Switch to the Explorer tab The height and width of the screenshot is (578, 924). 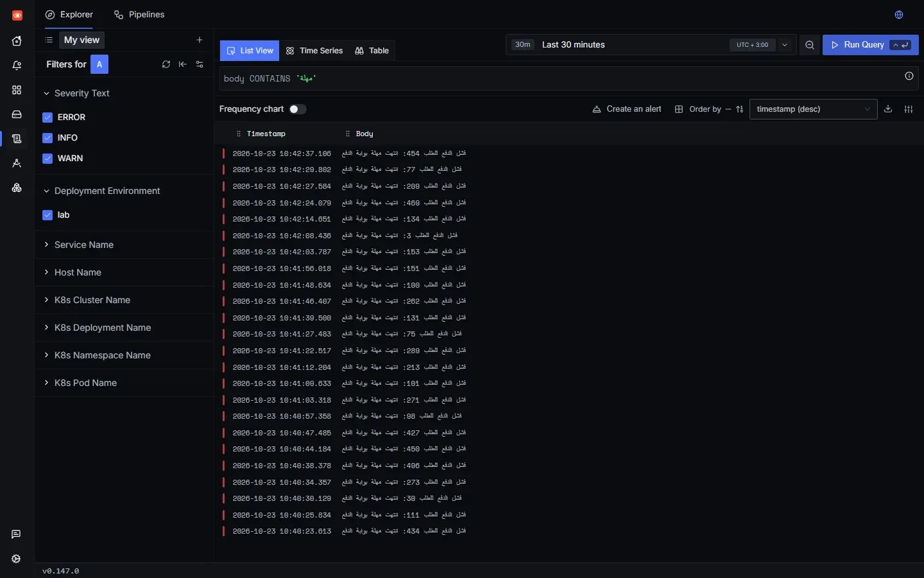point(69,15)
